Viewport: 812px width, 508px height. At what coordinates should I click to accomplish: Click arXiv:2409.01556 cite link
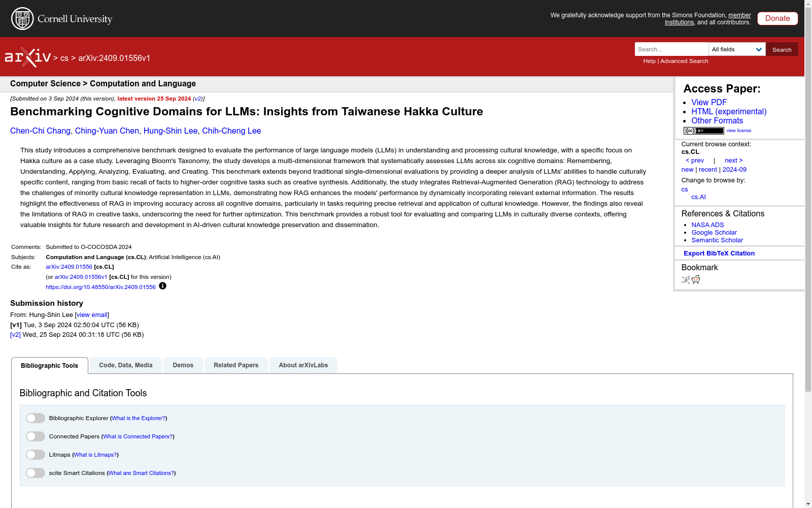69,267
